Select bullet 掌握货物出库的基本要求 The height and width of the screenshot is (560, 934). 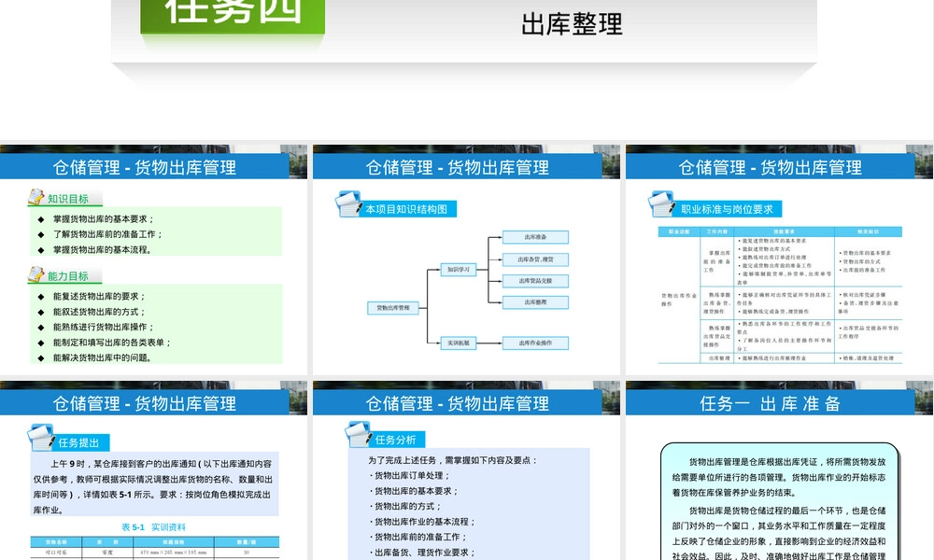click(104, 219)
